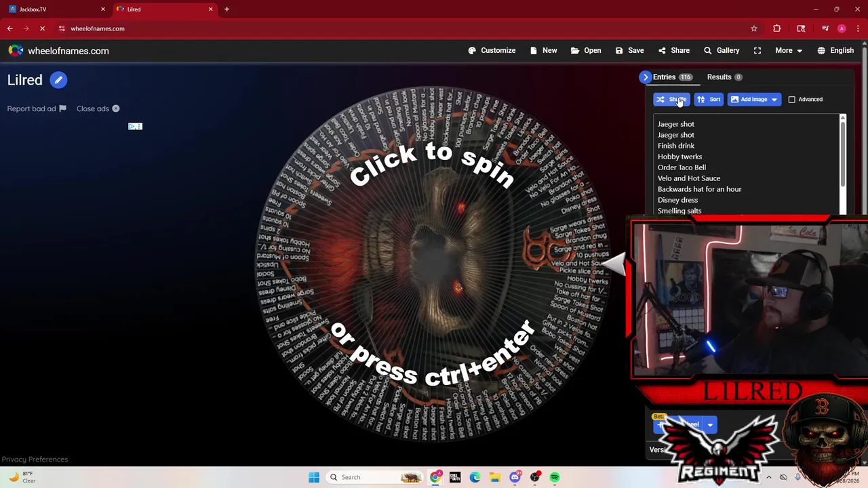Open a new browser tab
Screen dimensions: 868x488
point(226,9)
